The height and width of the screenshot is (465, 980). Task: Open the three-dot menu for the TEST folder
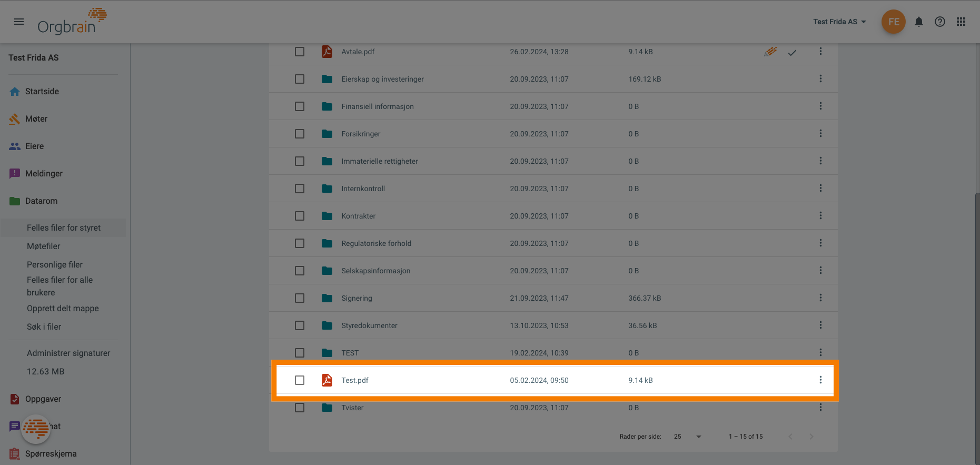tap(820, 352)
